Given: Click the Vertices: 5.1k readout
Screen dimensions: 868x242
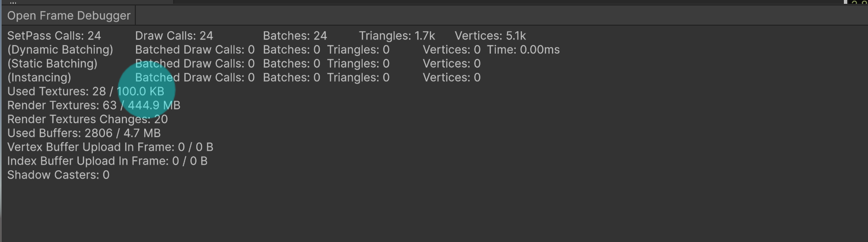Looking at the screenshot, I should pyautogui.click(x=490, y=36).
